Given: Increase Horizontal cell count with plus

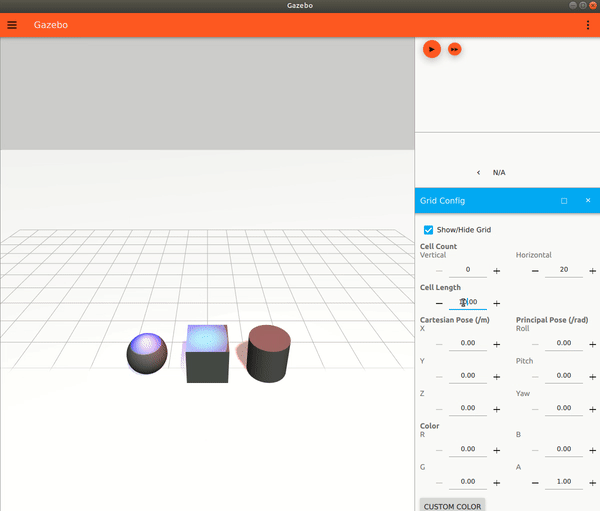Looking at the screenshot, I should click(x=593, y=271).
